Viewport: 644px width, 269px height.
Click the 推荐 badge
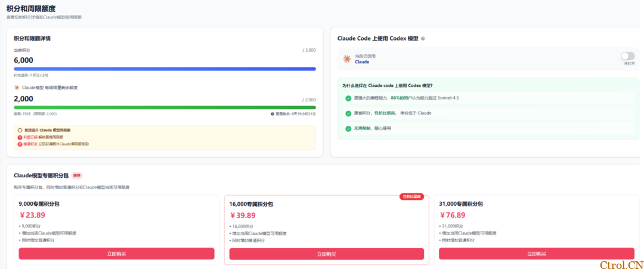coord(77,176)
